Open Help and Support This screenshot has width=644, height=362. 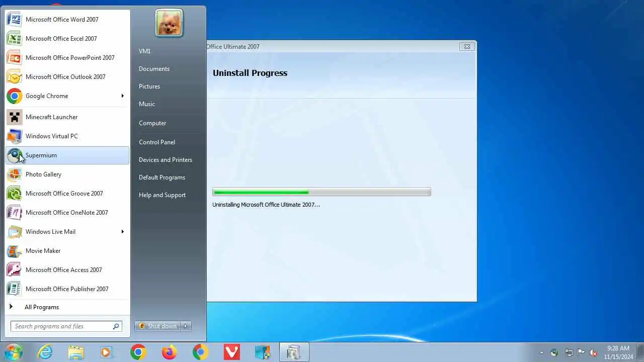(169, 195)
